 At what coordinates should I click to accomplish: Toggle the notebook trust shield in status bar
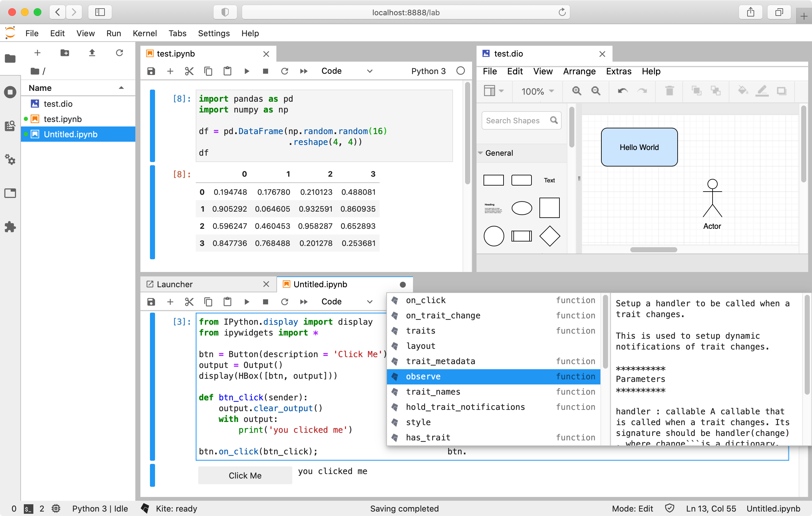pos(669,508)
